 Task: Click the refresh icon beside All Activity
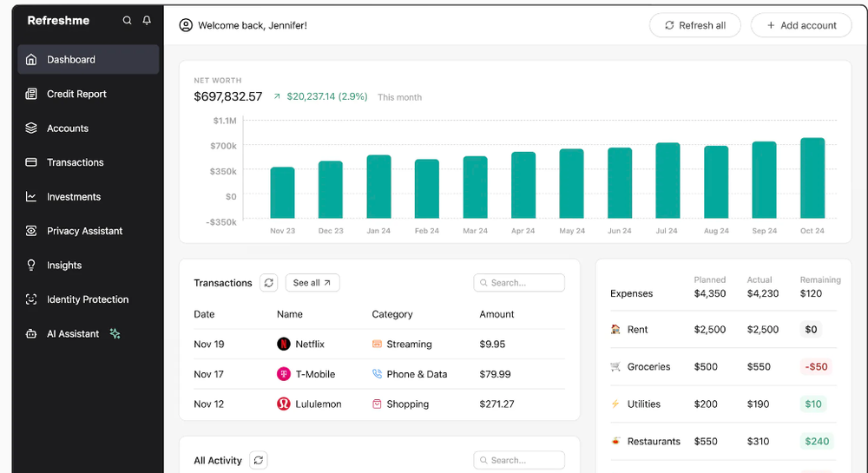[x=259, y=460]
